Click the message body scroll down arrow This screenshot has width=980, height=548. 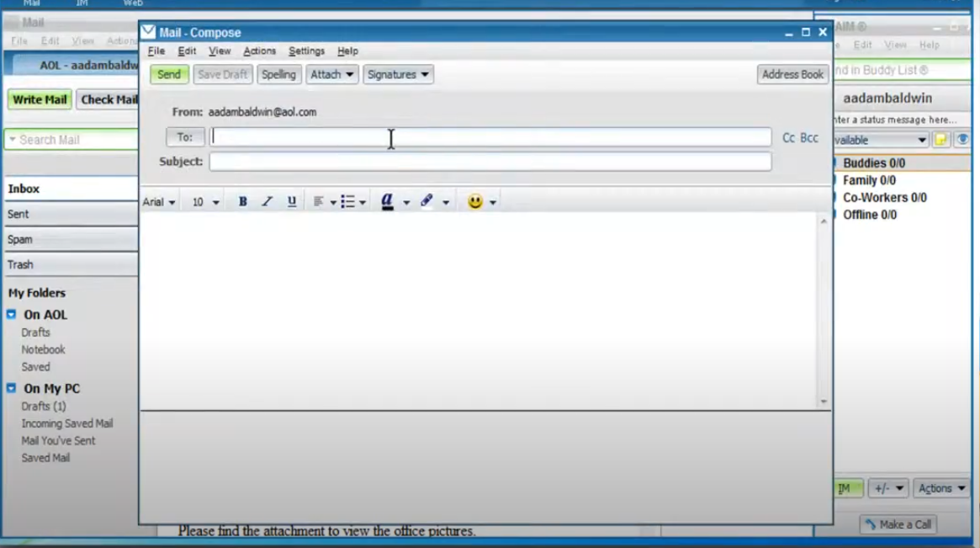point(824,402)
